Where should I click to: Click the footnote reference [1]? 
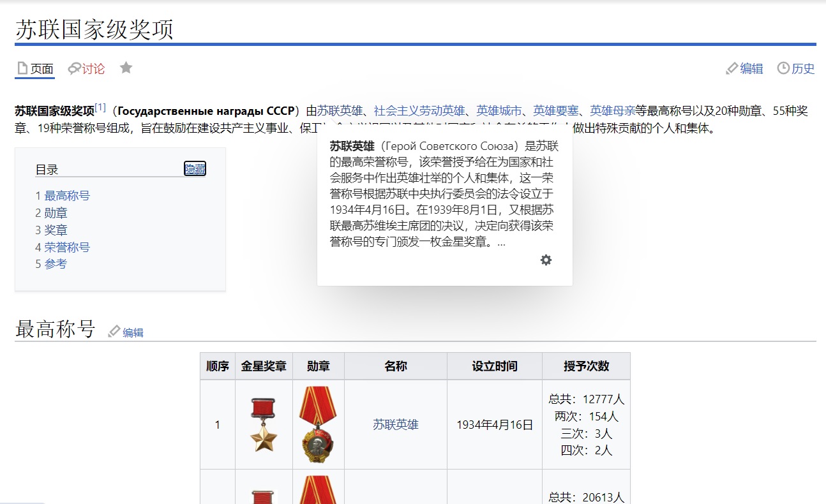coord(100,108)
